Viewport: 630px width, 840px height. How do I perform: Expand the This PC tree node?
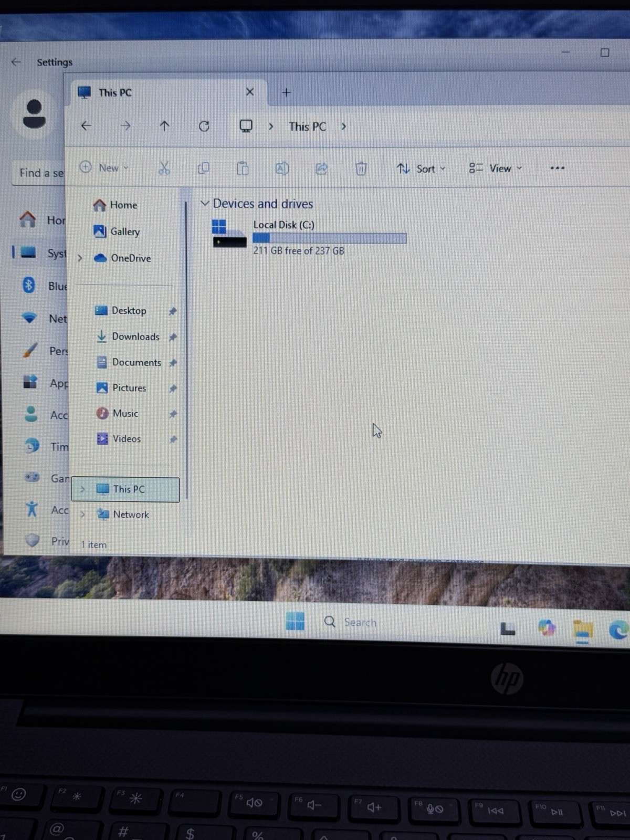[82, 489]
